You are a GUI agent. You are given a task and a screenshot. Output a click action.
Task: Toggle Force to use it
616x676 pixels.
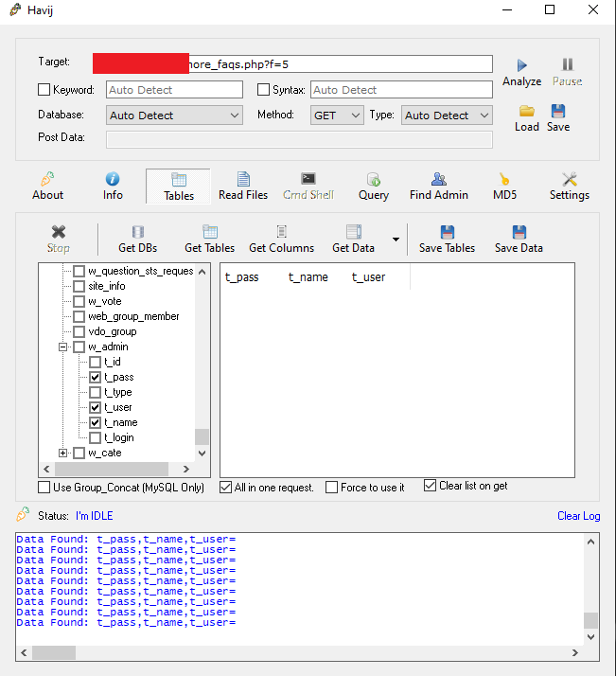[332, 488]
